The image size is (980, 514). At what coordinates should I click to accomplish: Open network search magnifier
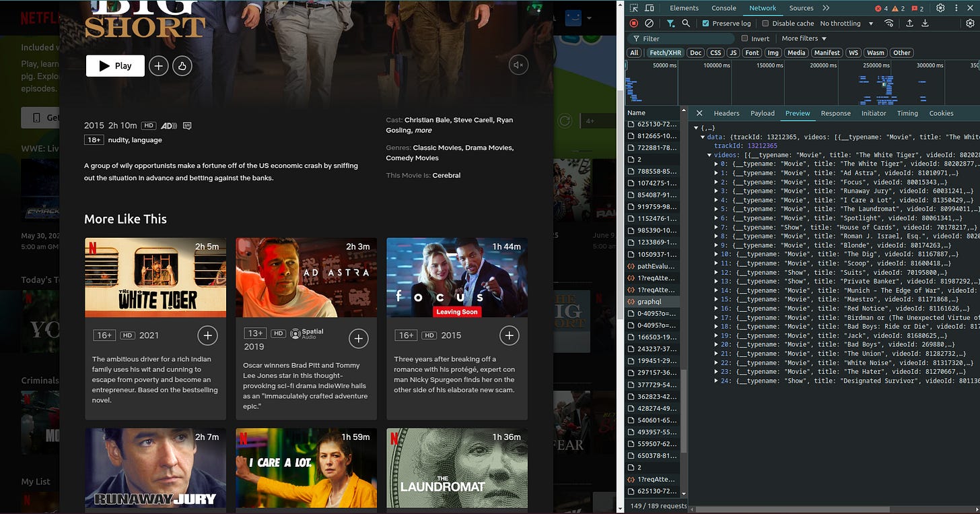coord(686,23)
